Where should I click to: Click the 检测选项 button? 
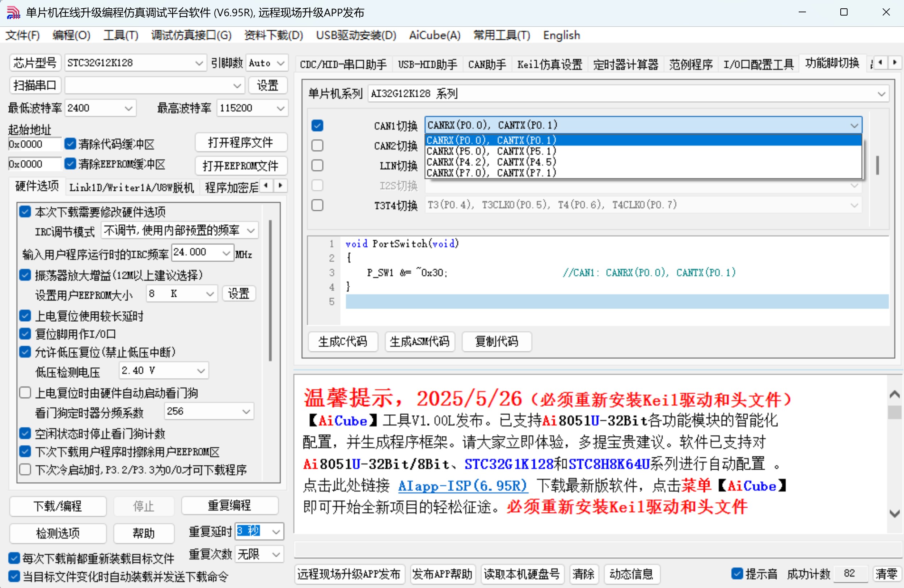58,533
